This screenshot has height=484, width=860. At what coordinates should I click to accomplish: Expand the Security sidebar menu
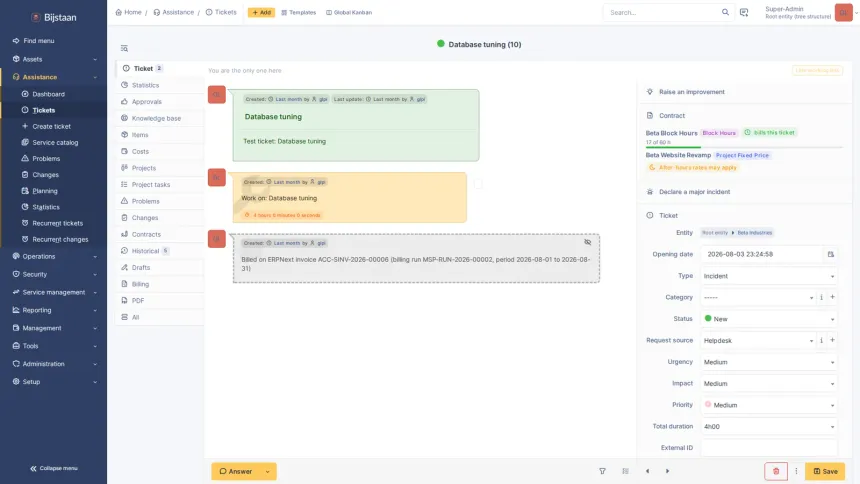coord(53,274)
